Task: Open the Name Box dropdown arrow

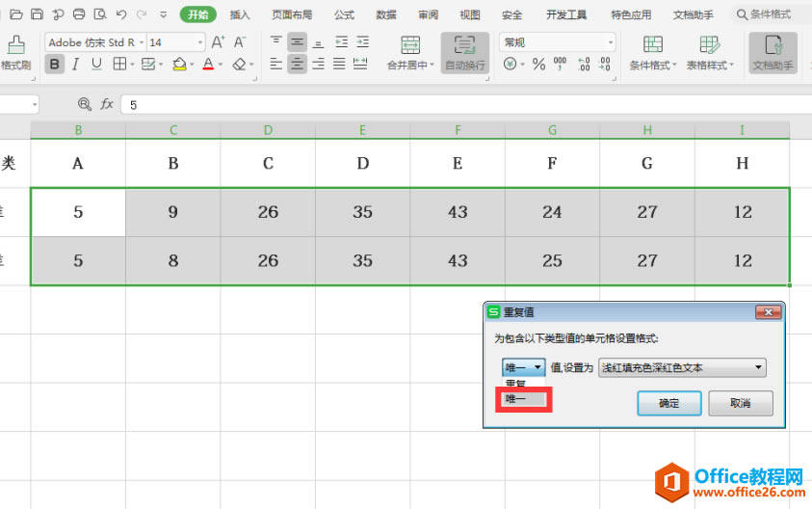Action: (35, 105)
